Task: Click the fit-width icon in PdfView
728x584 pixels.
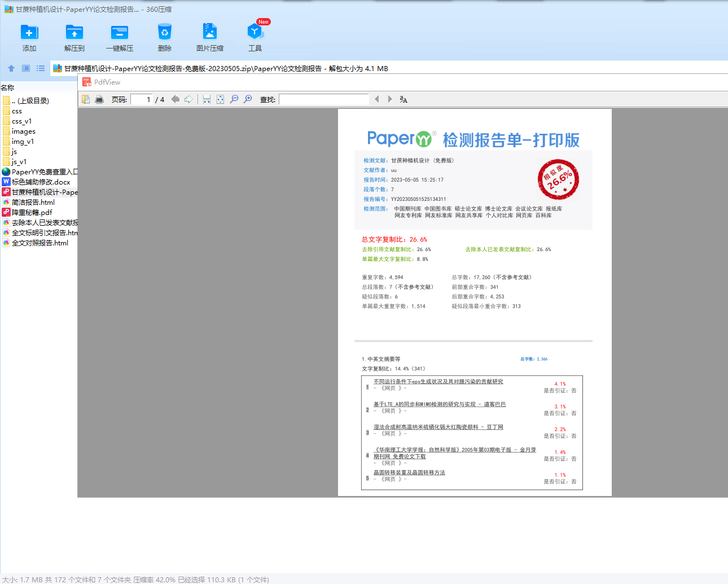Action: [x=207, y=99]
